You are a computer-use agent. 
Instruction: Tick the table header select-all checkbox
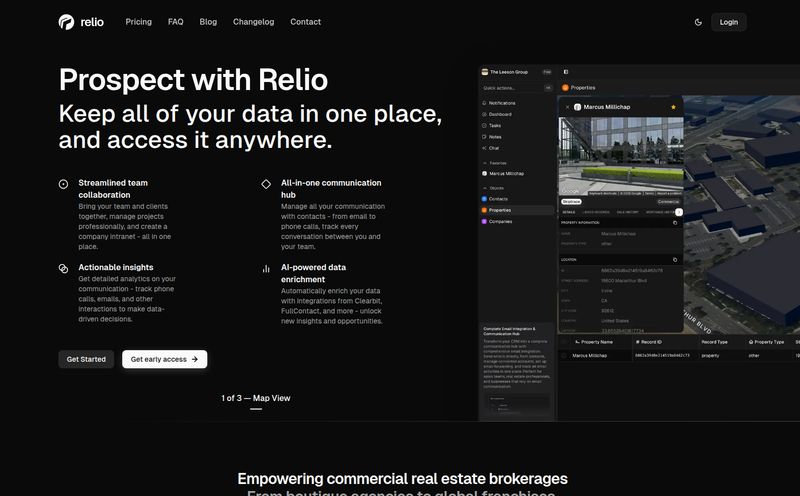click(x=564, y=342)
